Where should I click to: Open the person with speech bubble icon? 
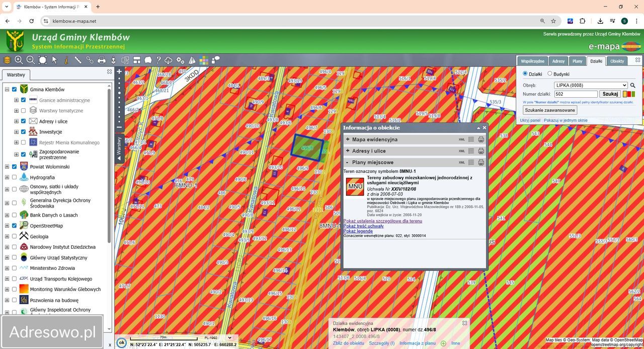pyautogui.click(x=216, y=60)
